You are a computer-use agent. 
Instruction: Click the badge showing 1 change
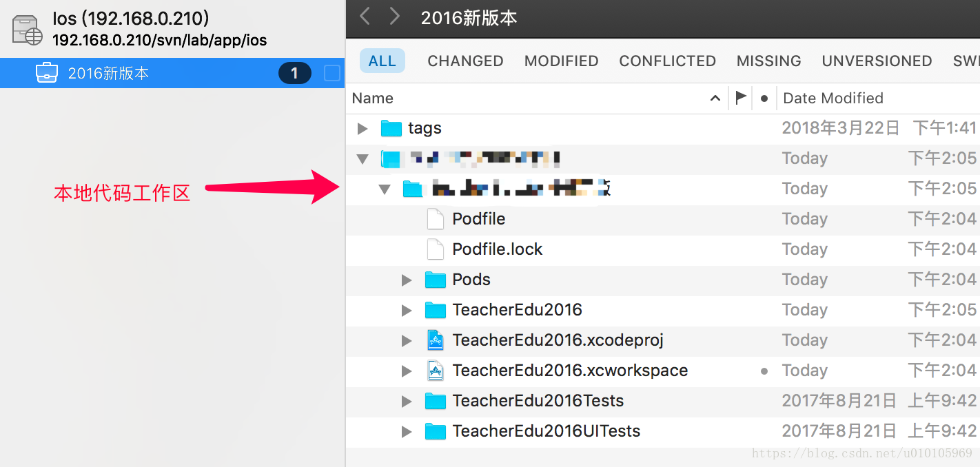tap(295, 73)
